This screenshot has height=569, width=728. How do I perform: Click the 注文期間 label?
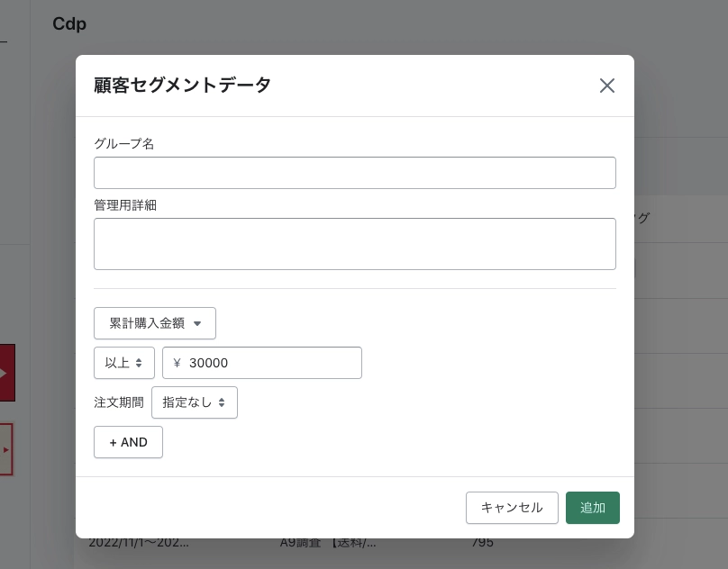[x=119, y=402]
